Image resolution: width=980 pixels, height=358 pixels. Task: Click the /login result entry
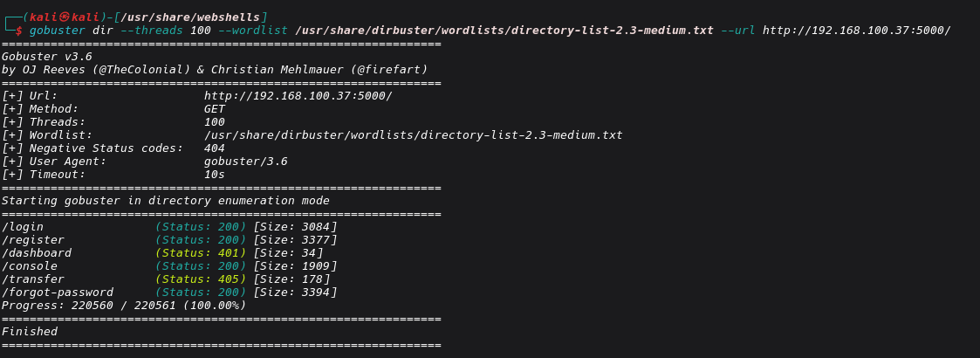click(23, 227)
